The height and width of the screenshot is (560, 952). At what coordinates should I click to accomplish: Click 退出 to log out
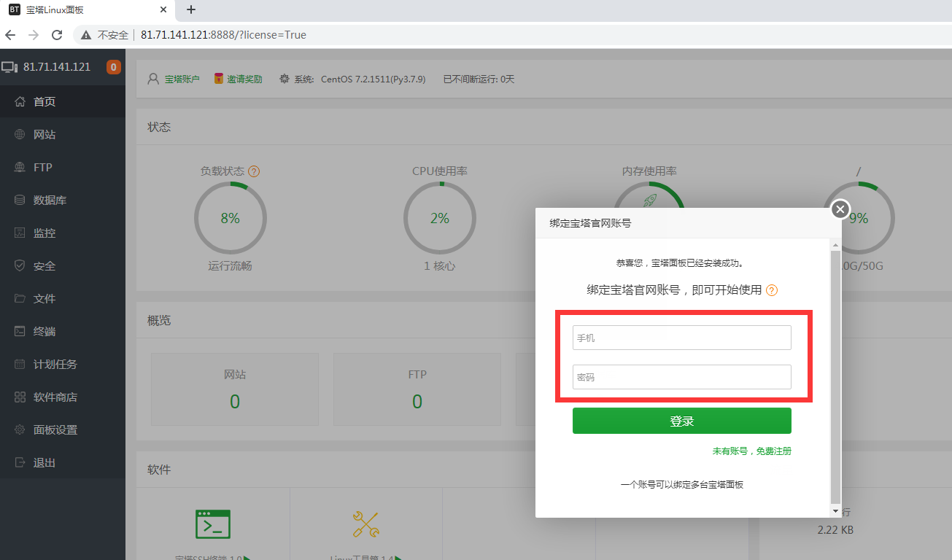63,462
